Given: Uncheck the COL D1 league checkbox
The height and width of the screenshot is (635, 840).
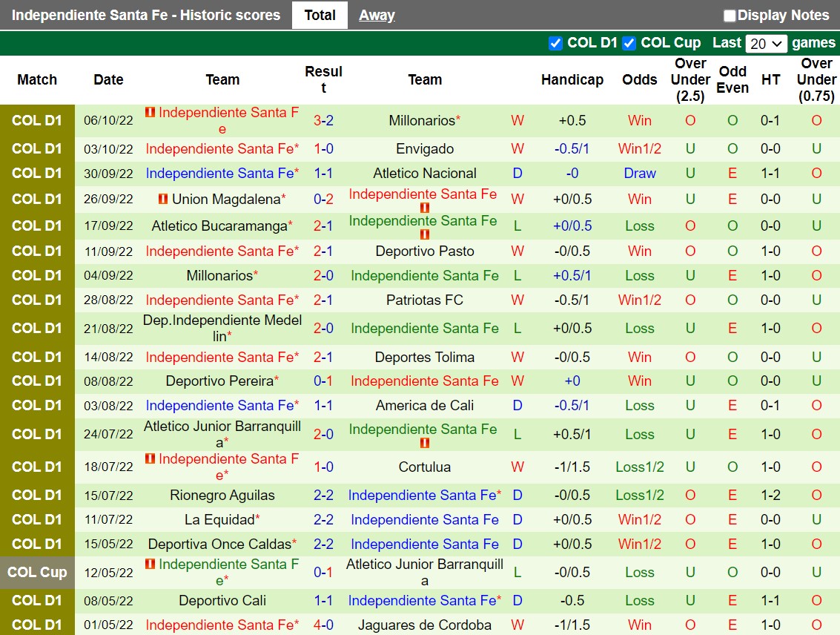Looking at the screenshot, I should (555, 43).
